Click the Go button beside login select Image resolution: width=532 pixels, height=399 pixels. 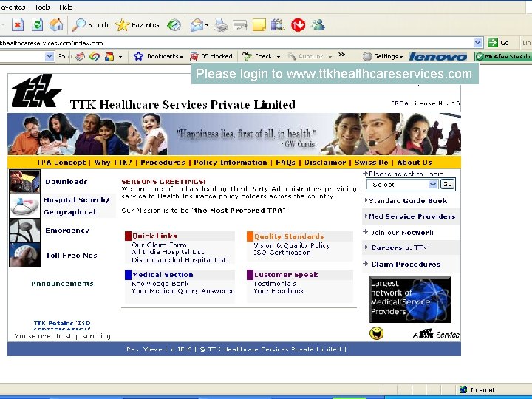pos(447,184)
